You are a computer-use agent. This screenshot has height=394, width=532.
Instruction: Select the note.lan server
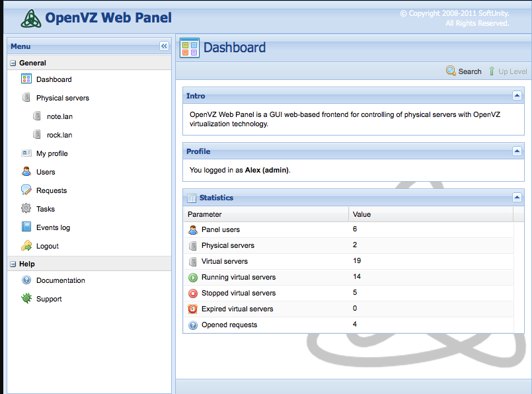tap(59, 116)
